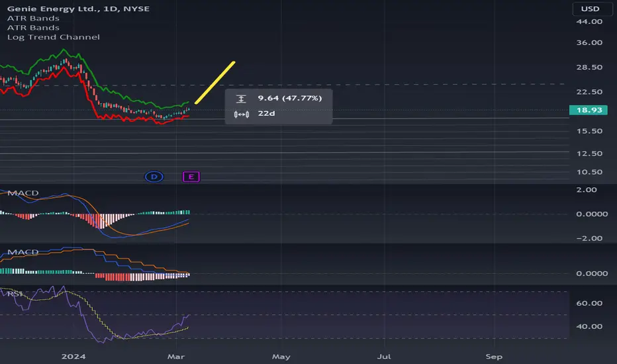Click the 28.50 price scale label

589,68
